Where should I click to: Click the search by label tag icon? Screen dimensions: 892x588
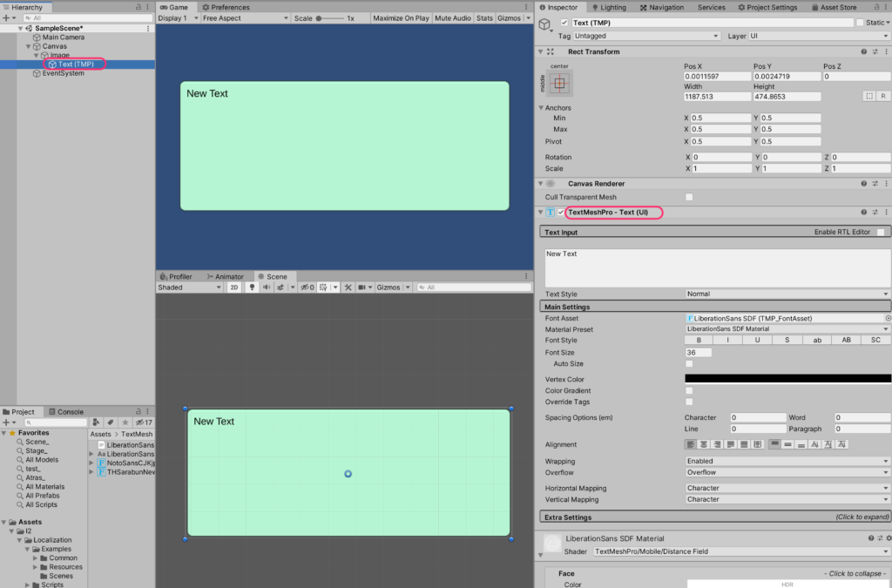point(111,422)
